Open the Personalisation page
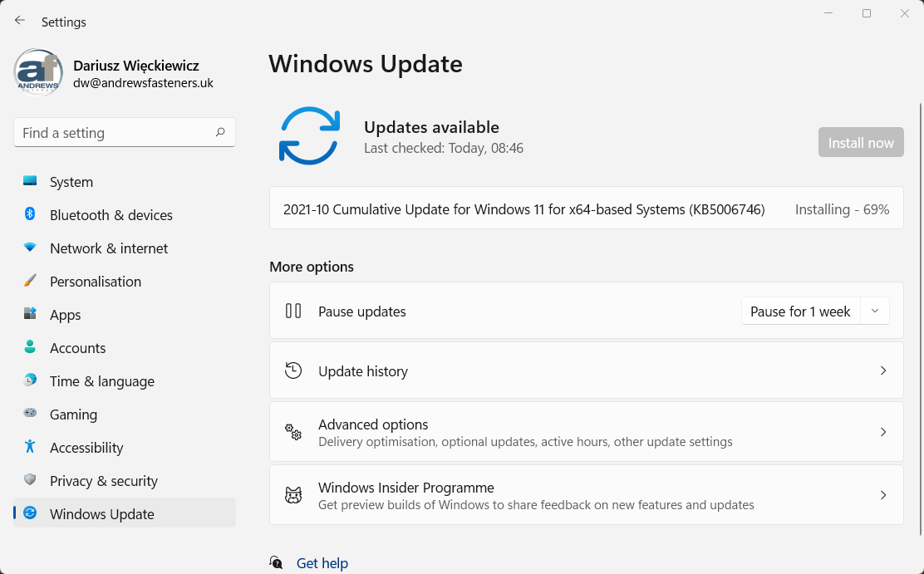The height and width of the screenshot is (574, 924). pyautogui.click(x=125, y=281)
